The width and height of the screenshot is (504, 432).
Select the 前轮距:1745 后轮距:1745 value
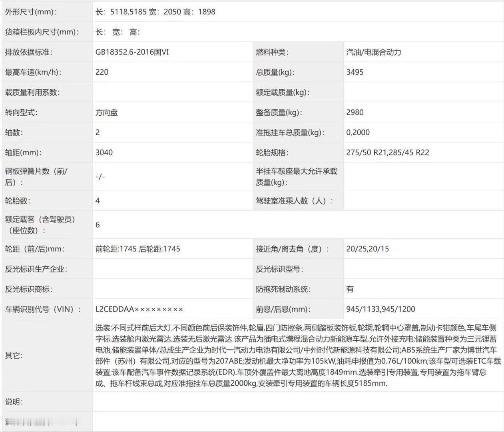pos(138,249)
